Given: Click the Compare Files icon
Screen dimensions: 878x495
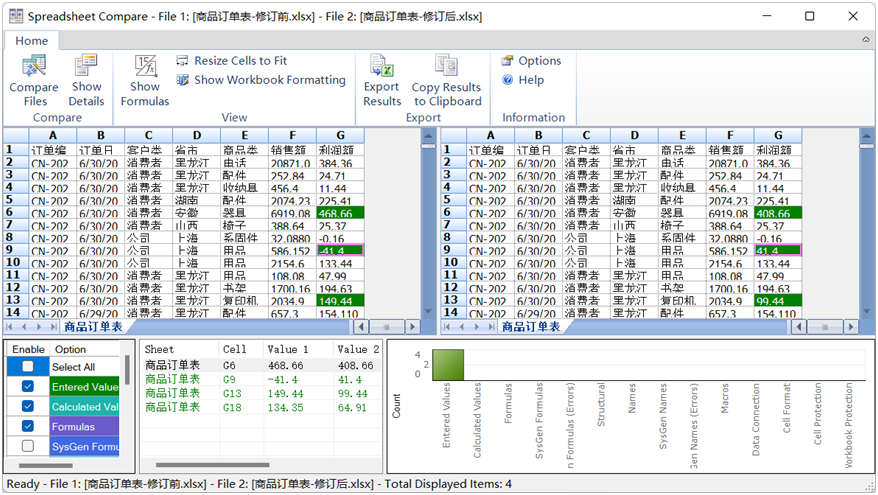Looking at the screenshot, I should tap(34, 66).
